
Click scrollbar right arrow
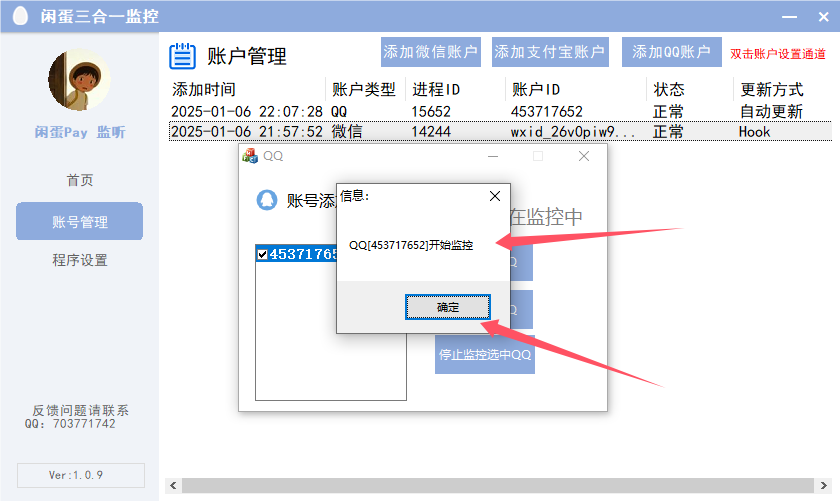[x=823, y=485]
